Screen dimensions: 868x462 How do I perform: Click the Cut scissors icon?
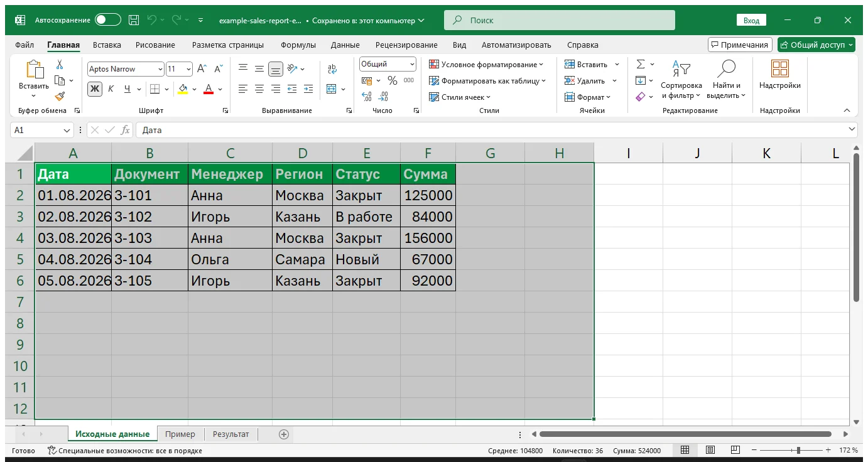pos(60,65)
